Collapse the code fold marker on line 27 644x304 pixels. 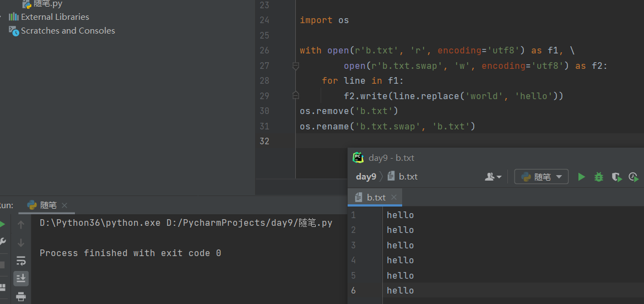295,66
